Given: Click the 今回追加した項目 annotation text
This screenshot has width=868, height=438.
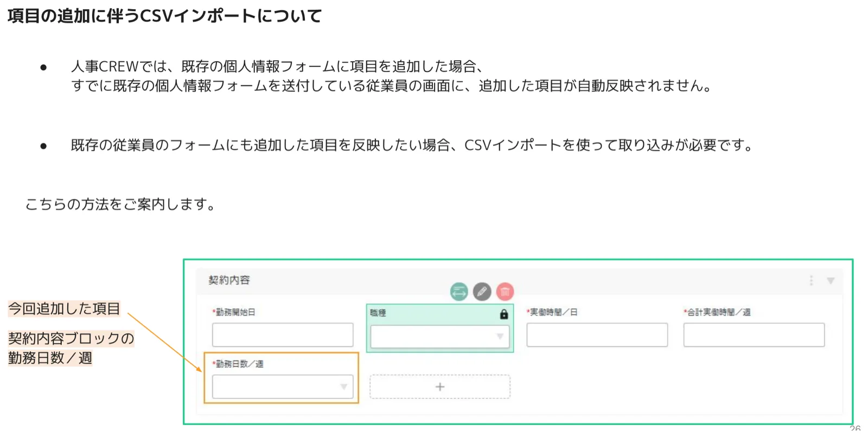Looking at the screenshot, I should [x=64, y=309].
